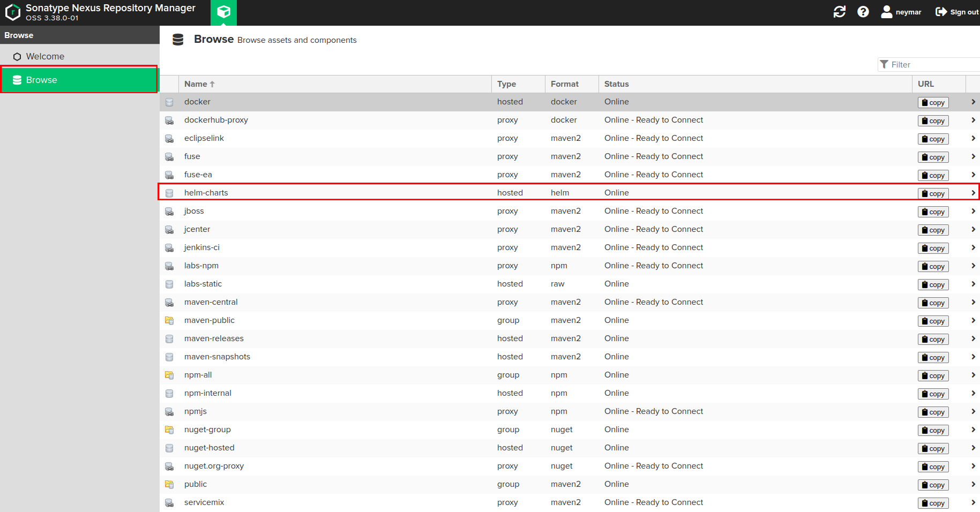Open the maven-public row chevron arrow
Screen dimensions: 980x512
[x=972, y=320]
